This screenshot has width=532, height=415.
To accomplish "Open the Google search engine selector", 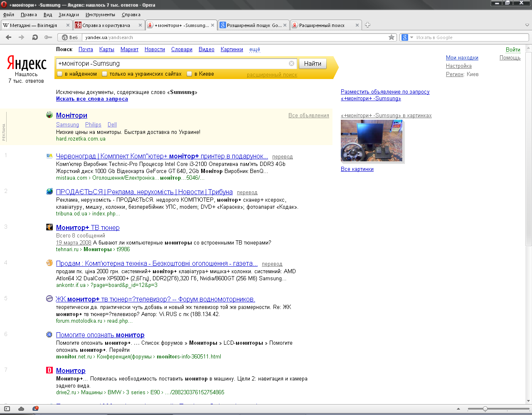I will 407,37.
